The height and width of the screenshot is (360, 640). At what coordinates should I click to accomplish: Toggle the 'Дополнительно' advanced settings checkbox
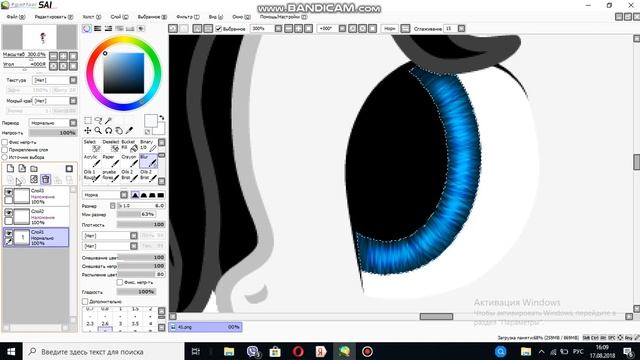click(85, 302)
